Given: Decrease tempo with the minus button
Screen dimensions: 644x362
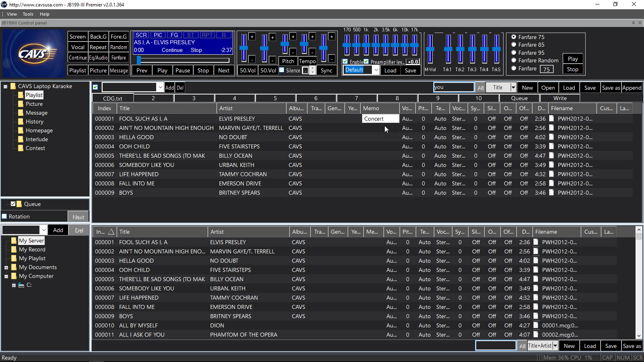Looking at the screenshot, I should pos(312,52).
